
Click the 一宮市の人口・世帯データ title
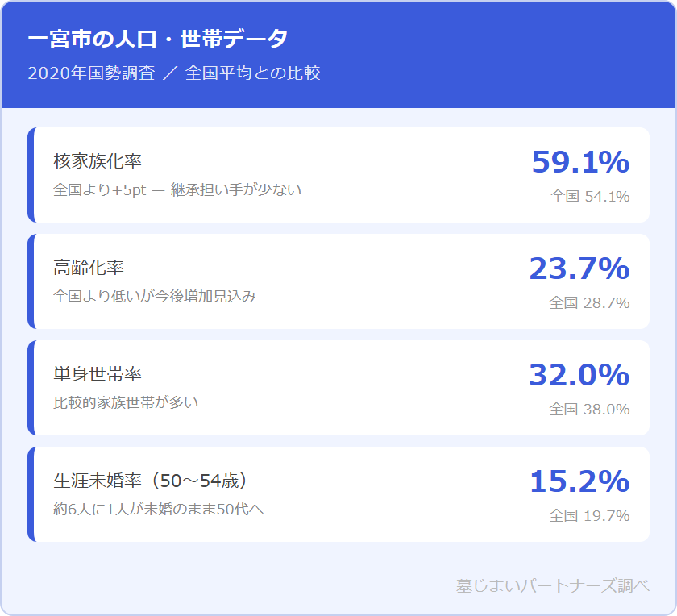point(157,40)
